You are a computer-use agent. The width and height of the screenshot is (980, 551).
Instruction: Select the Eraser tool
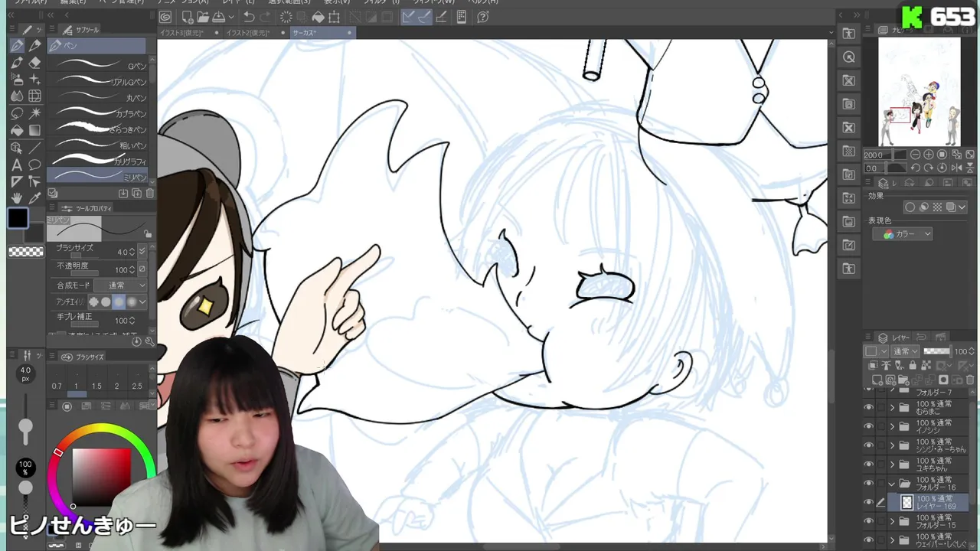coord(34,64)
